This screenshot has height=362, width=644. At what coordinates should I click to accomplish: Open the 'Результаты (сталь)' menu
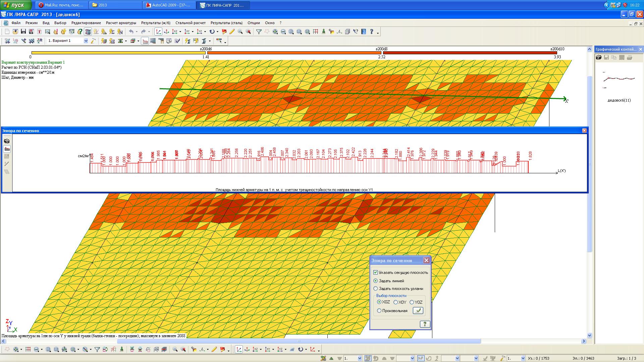226,23
